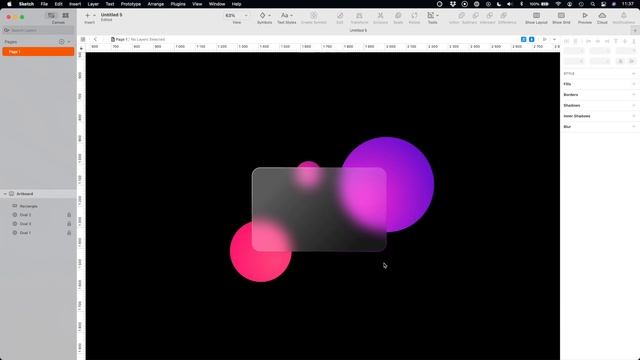Select the Untitled 5 document tab

point(358,31)
